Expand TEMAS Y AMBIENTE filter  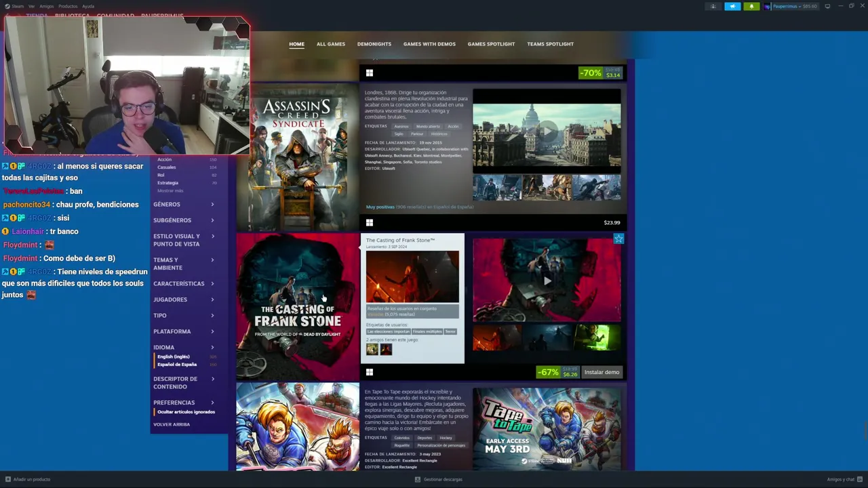(x=184, y=264)
